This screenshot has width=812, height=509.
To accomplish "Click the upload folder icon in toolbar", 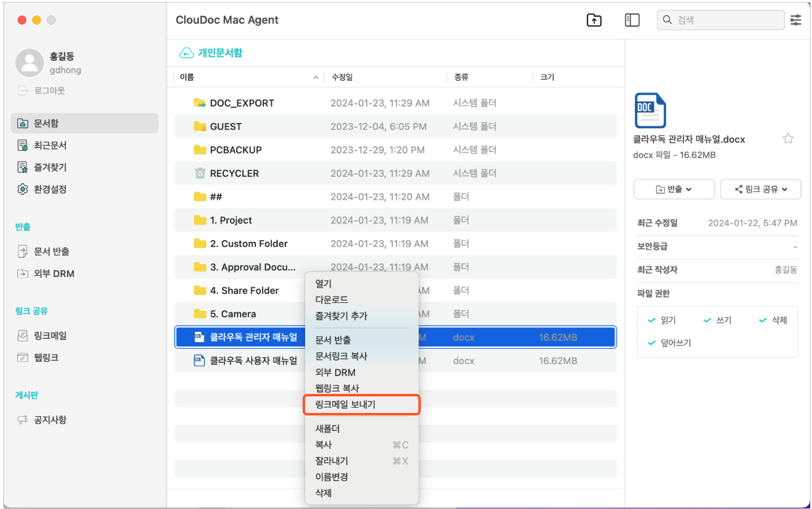I will (x=594, y=20).
